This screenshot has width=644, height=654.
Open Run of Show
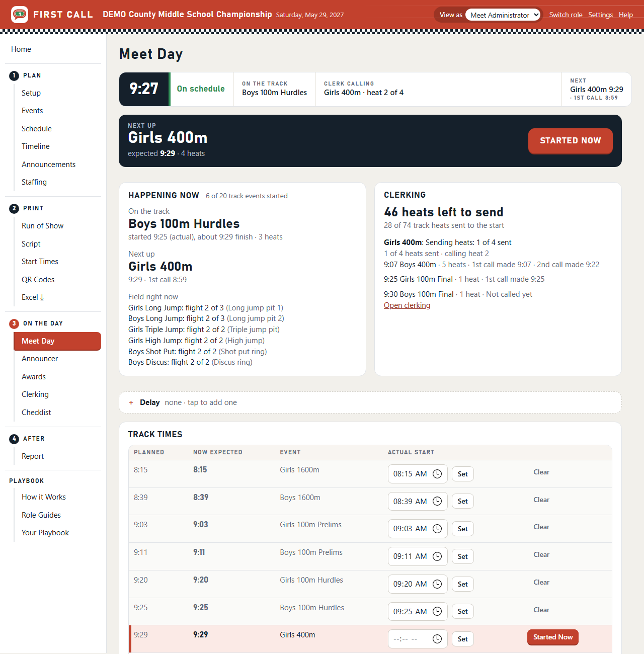43,226
